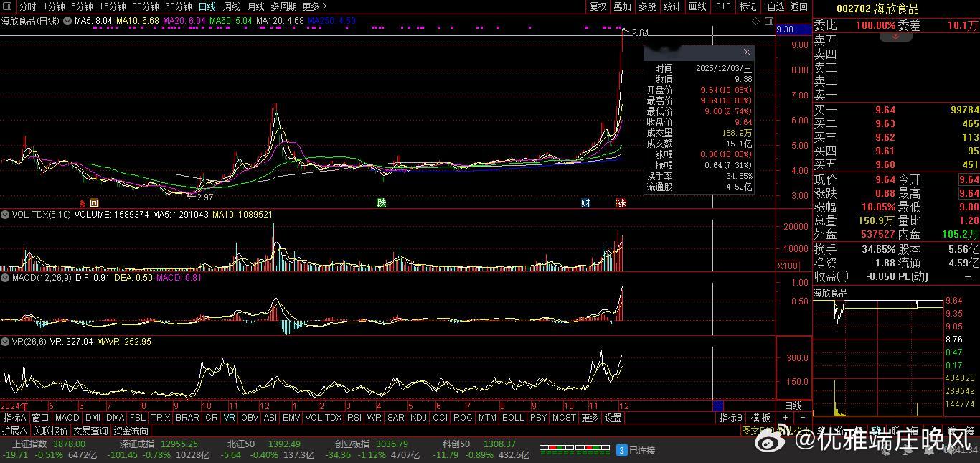Select the 日线 daily chart tab
Viewport: 980px width, 463px height.
click(x=207, y=6)
